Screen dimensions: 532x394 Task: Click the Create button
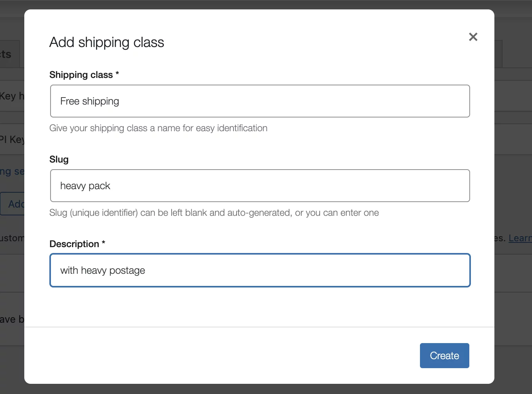tap(445, 356)
